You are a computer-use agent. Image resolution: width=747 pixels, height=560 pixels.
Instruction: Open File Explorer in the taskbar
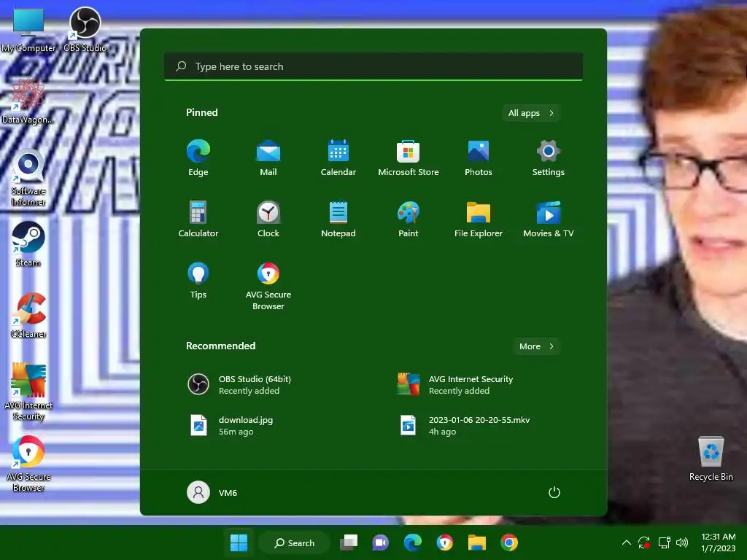(477, 542)
